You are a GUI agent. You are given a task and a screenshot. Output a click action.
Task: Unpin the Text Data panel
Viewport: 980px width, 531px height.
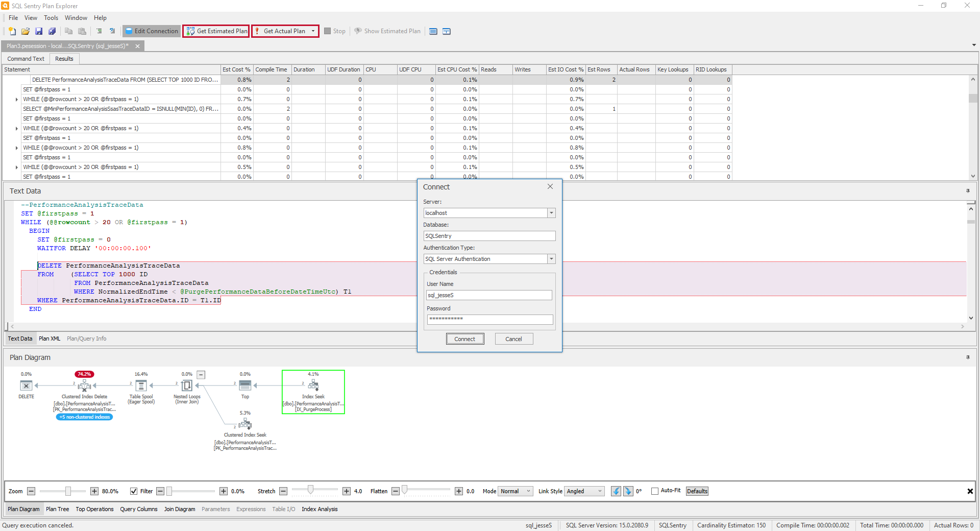968,191
